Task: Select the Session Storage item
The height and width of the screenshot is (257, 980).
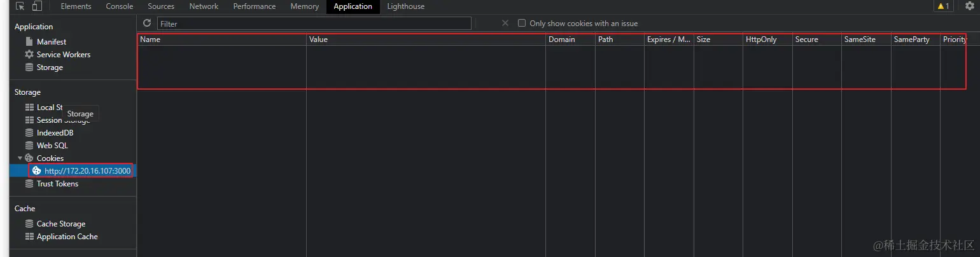Action: pos(63,120)
